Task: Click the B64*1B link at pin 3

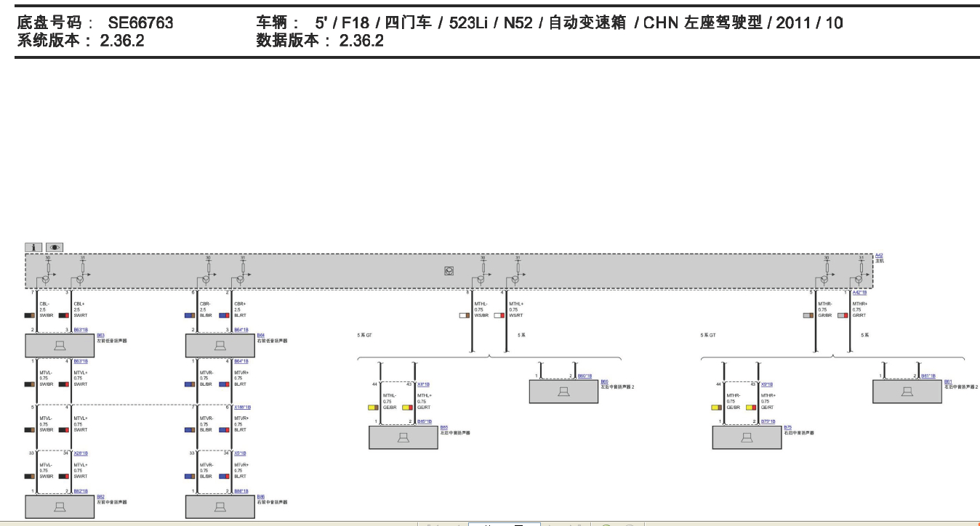Action: pos(241,330)
